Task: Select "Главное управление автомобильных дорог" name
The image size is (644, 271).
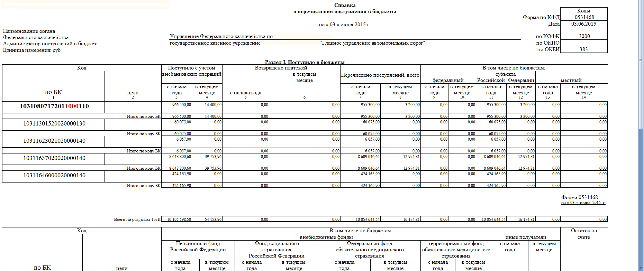Action: (373, 43)
